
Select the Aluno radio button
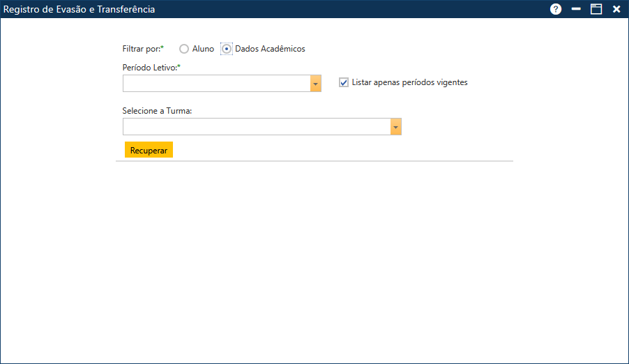point(184,49)
